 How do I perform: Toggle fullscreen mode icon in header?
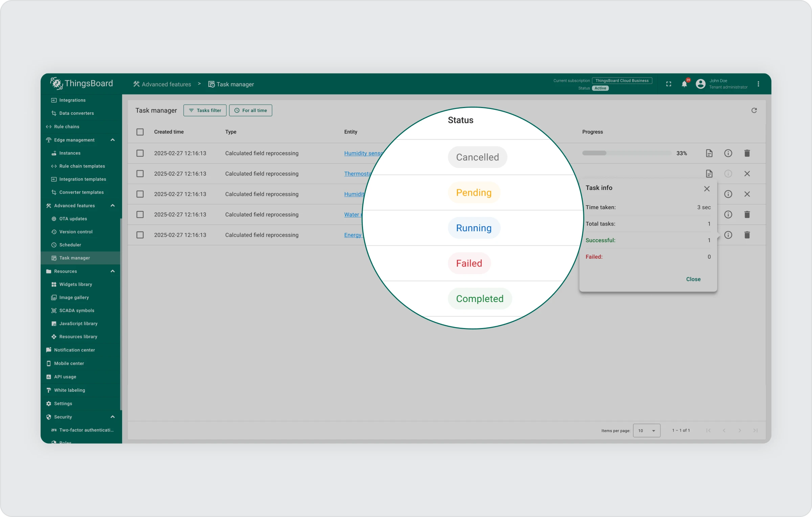pyautogui.click(x=669, y=84)
